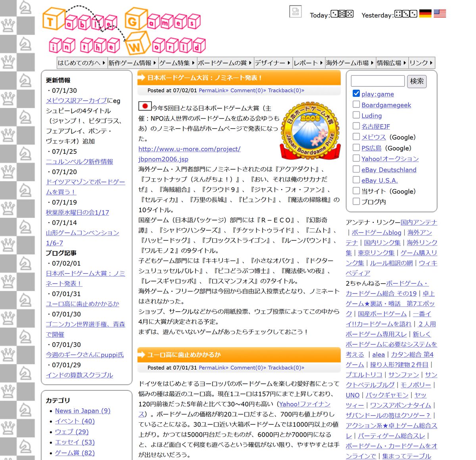Check the PS広島 (Google) checkbox
The width and height of the screenshot is (476, 460).
356,148
